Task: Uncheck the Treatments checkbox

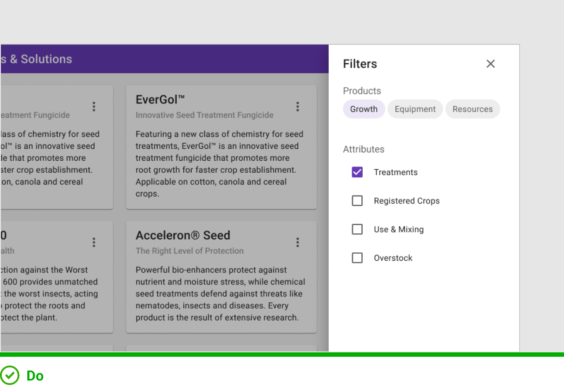Action: pyautogui.click(x=357, y=172)
